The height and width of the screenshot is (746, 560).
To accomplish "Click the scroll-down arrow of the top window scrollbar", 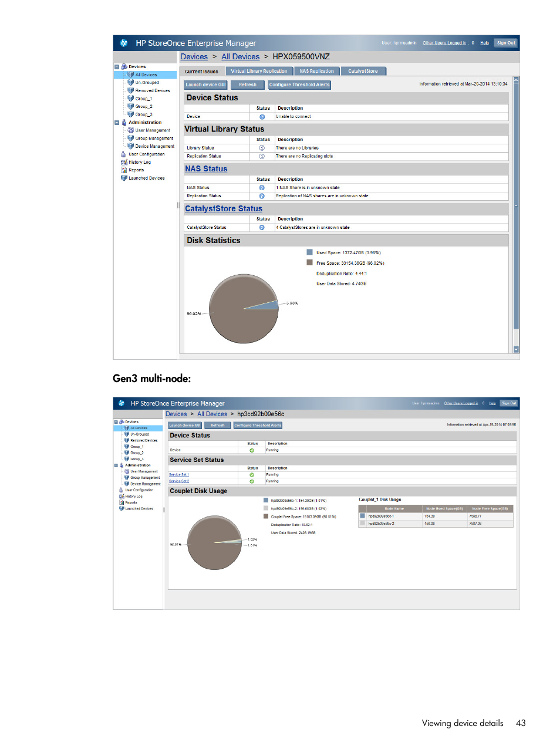I will click(x=516, y=349).
